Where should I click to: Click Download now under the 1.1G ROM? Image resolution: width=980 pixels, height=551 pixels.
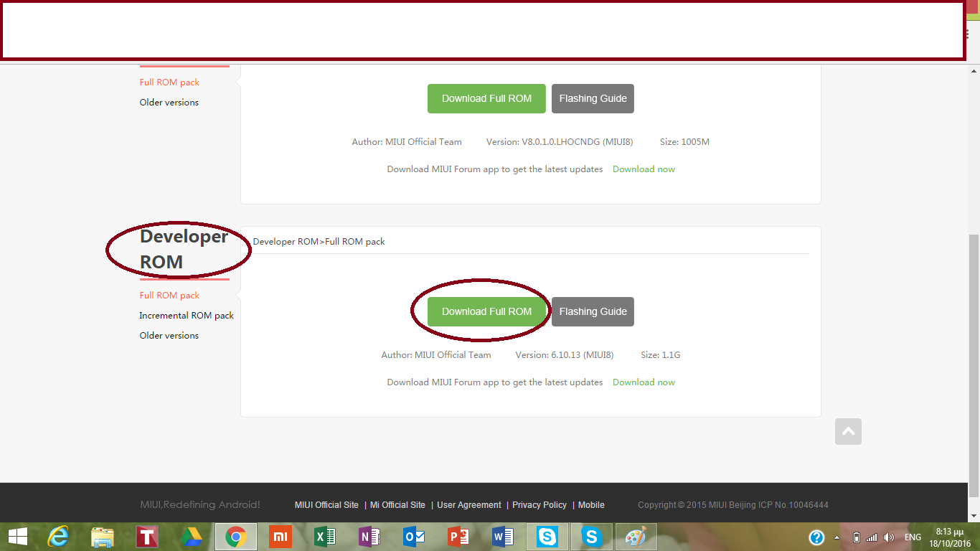pos(644,382)
